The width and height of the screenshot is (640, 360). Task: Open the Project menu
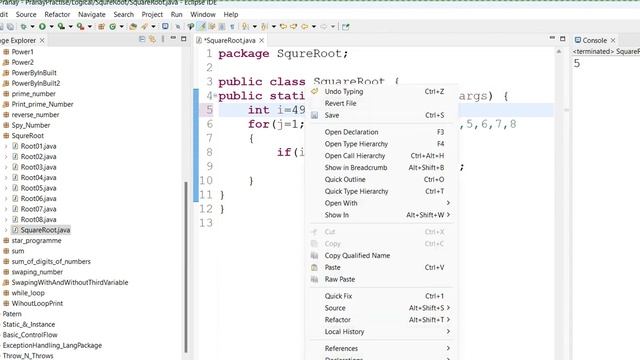[152, 14]
